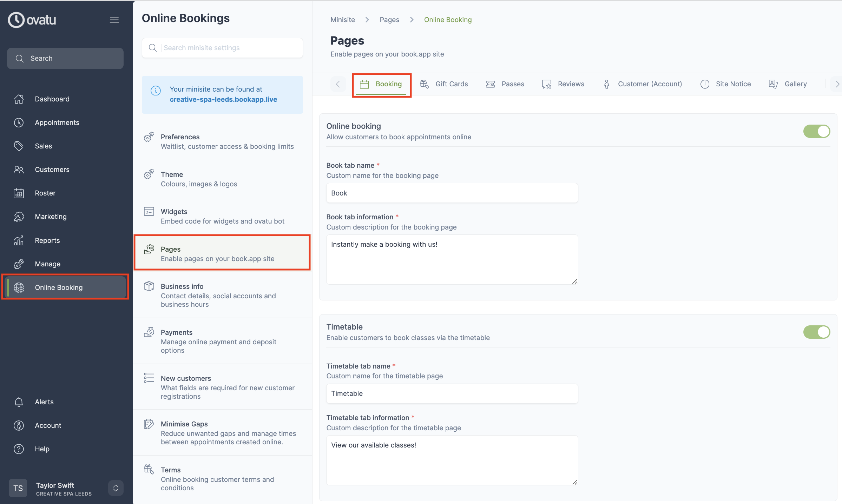842x504 pixels.
Task: Open the Marketing megaphone icon
Action: click(19, 217)
